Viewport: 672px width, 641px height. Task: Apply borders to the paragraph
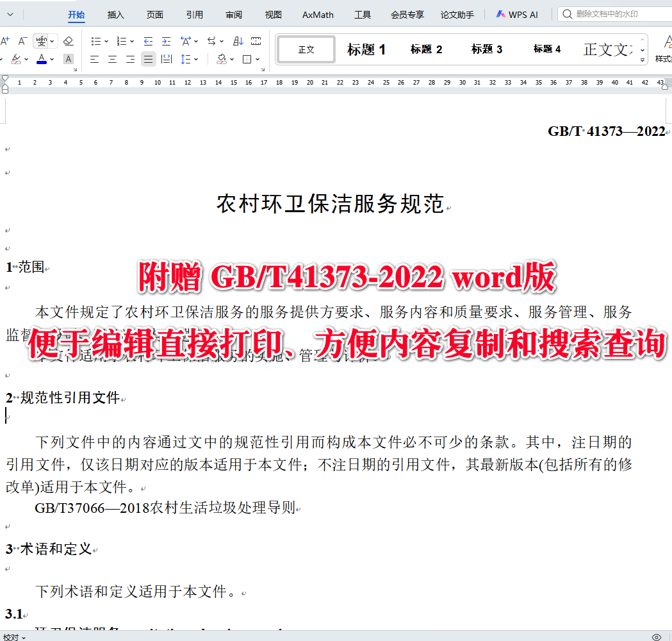click(247, 59)
